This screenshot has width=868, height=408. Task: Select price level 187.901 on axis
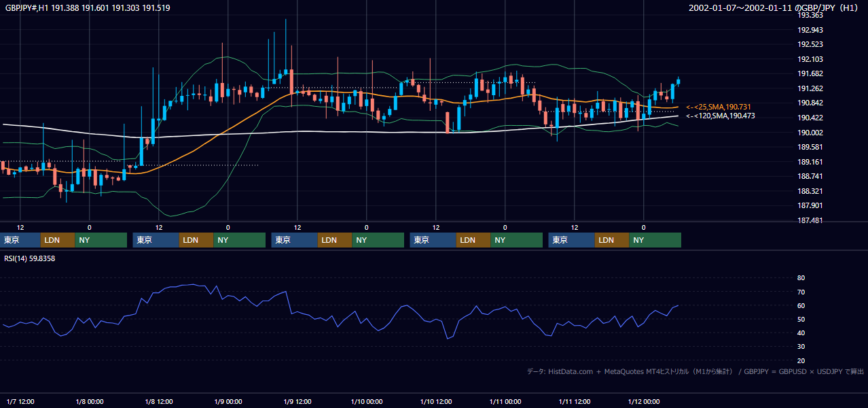(810, 205)
